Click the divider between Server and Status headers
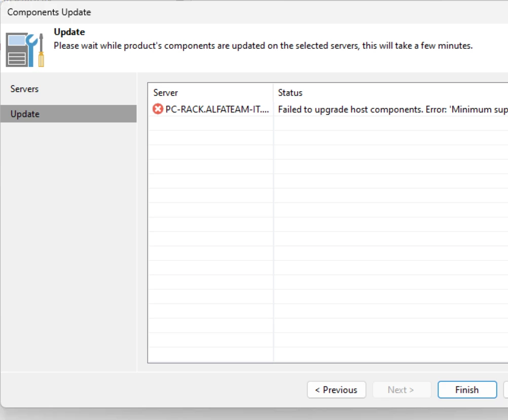The height and width of the screenshot is (420, 508). click(x=273, y=93)
